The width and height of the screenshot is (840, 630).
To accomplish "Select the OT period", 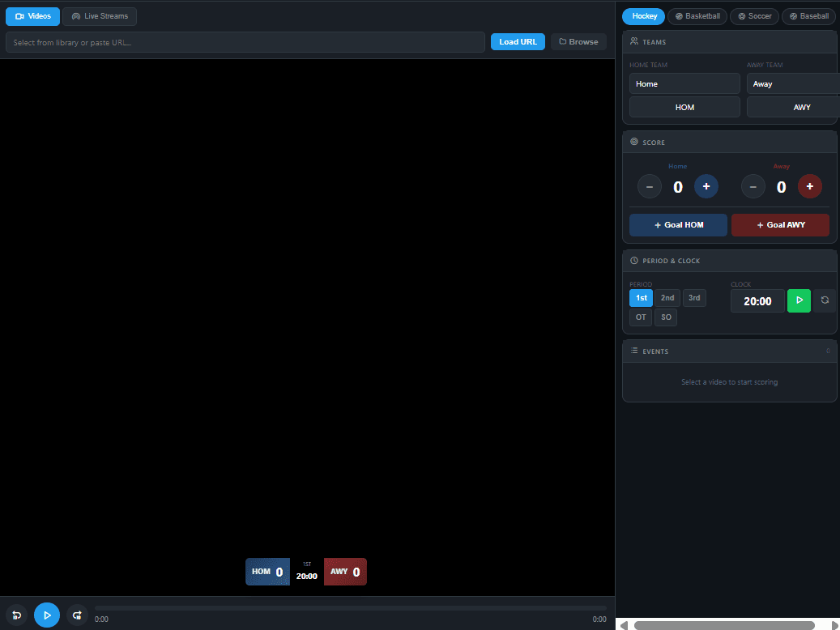I will tap(640, 317).
